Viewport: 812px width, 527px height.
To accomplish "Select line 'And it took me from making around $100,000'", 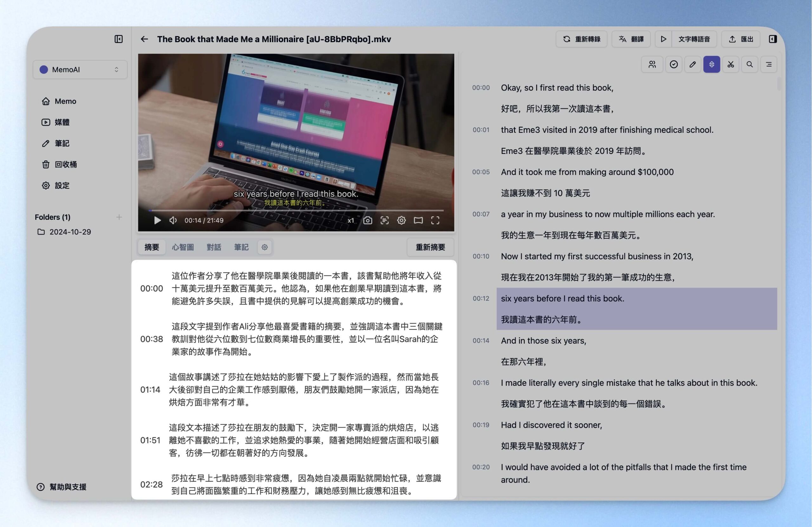I will (587, 172).
